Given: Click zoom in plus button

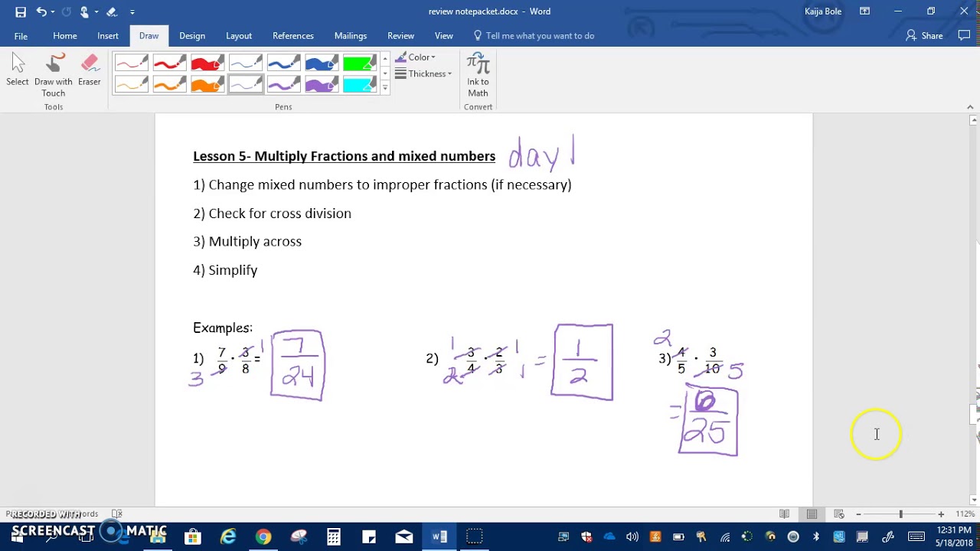Looking at the screenshot, I should tap(941, 514).
